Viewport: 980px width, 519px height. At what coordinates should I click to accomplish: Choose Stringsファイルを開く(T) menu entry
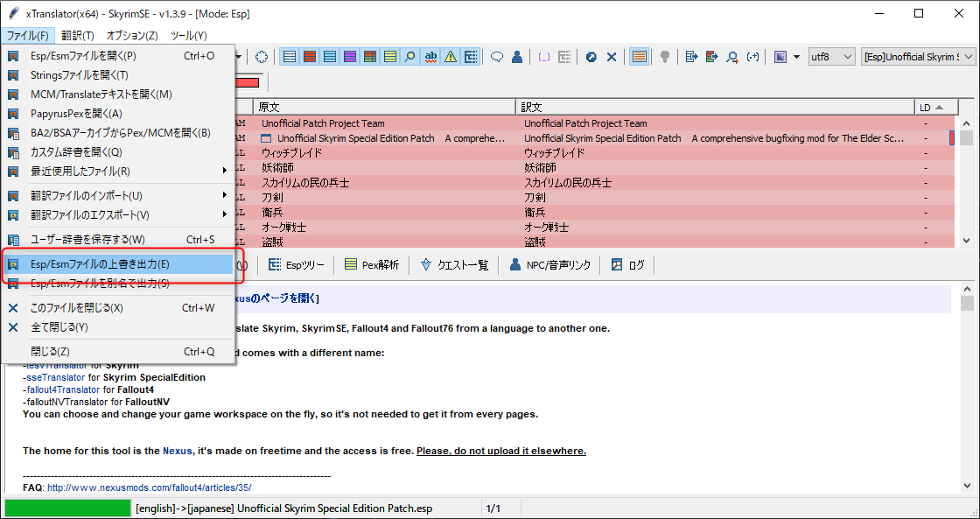[118, 75]
